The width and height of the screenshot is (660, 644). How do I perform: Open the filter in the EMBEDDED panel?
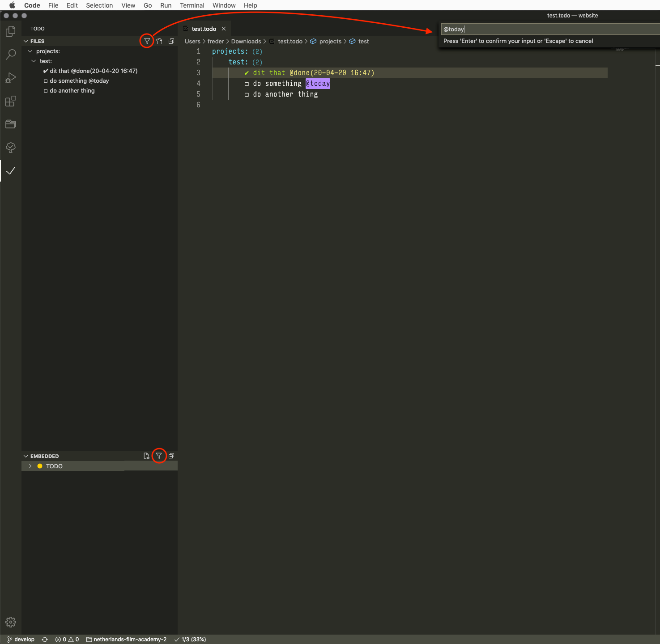pos(159,456)
